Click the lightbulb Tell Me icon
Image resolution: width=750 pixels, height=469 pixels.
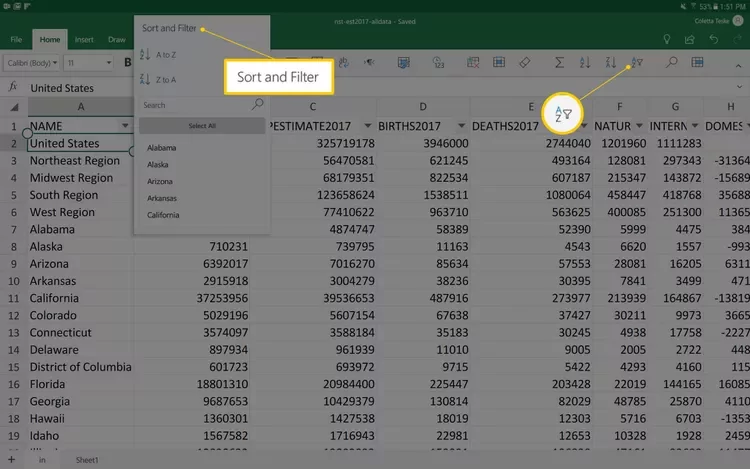[x=667, y=39]
